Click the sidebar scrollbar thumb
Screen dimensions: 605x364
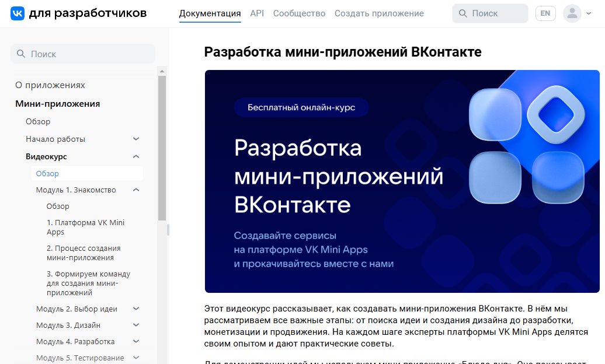pyautogui.click(x=162, y=148)
